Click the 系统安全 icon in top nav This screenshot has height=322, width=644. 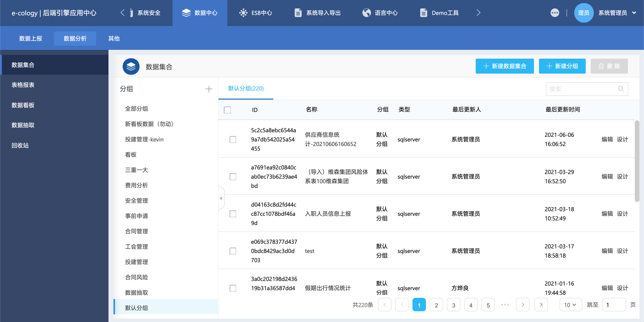pos(131,13)
